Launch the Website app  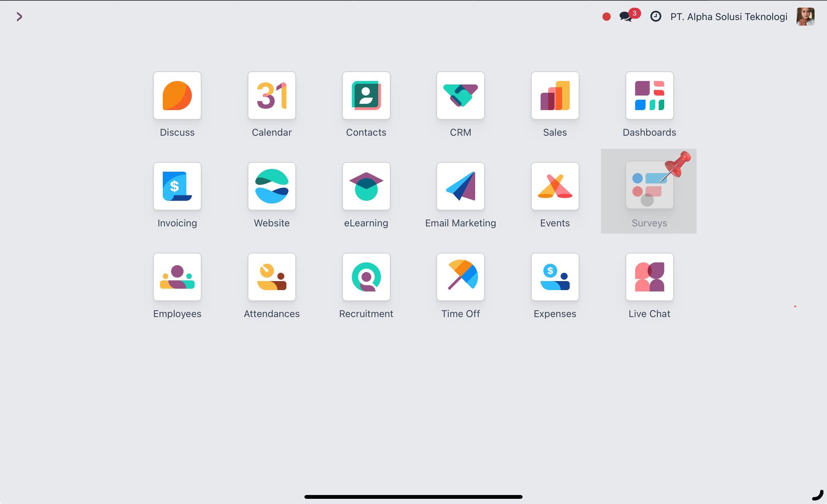point(271,186)
